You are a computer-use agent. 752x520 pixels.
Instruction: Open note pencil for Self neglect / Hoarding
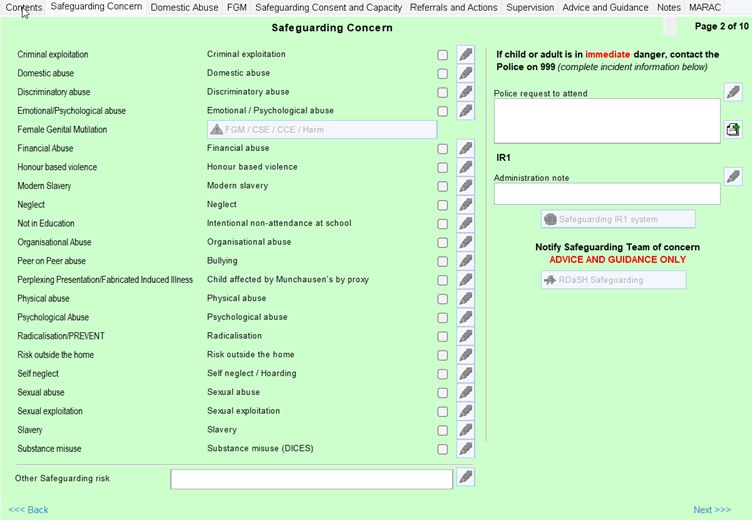click(x=465, y=373)
